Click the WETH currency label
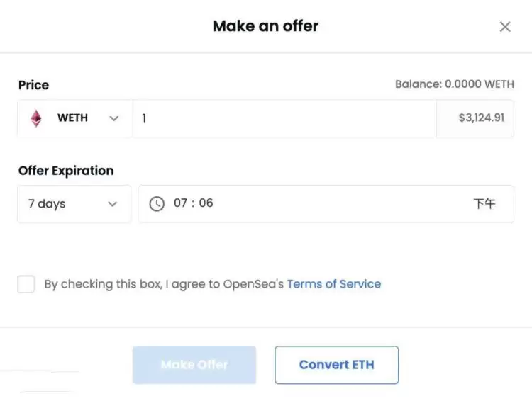 (x=72, y=118)
